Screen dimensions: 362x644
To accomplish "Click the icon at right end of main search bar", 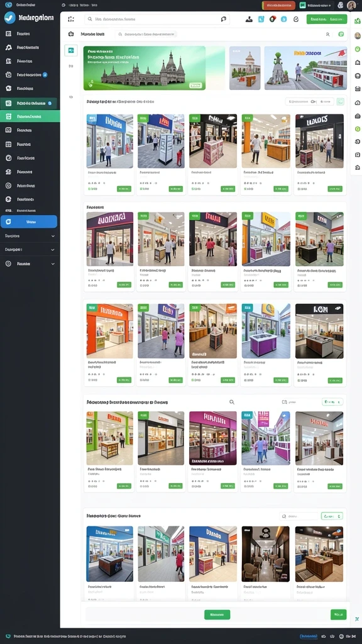I will (224, 19).
